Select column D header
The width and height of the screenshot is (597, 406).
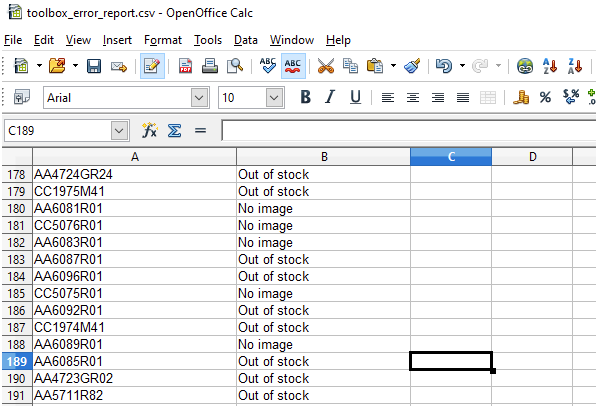point(532,157)
